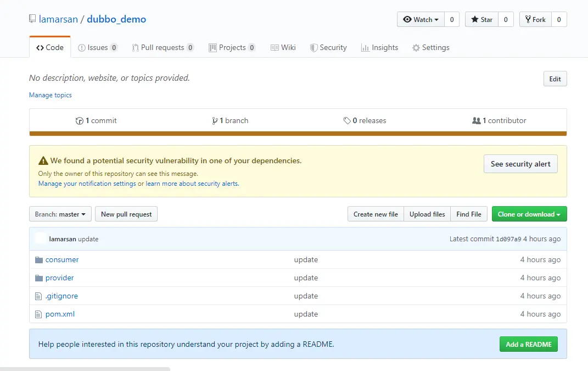Viewport: 588px width, 371px height.
Task: Click the branch icon next to 1 branch
Action: (x=215, y=120)
